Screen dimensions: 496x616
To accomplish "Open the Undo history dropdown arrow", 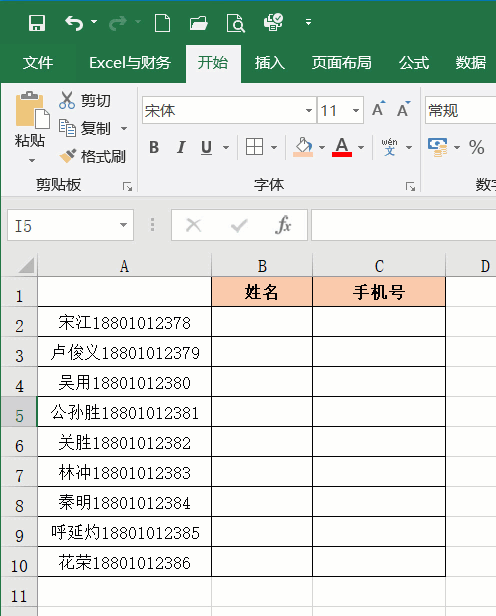I will [x=94, y=22].
